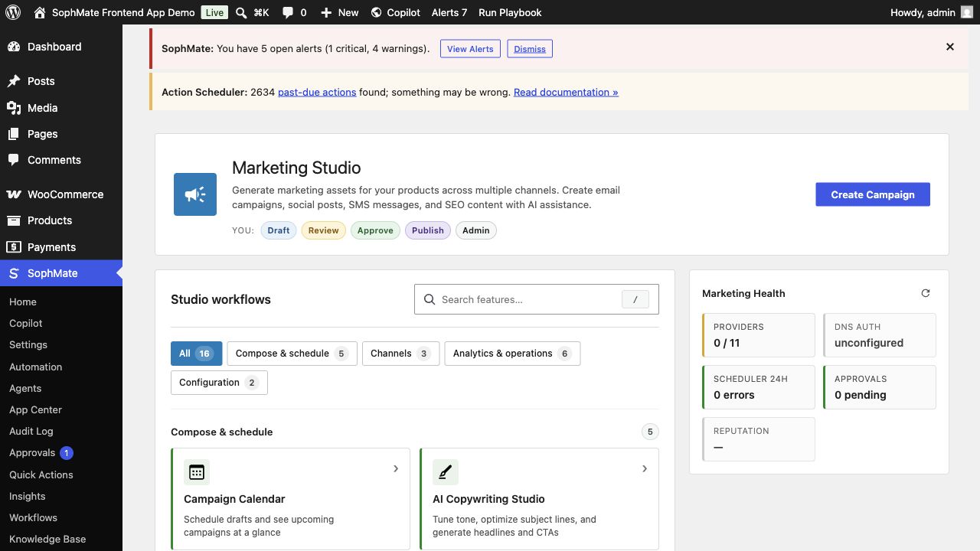Open the Reputation health tile
Screen dimensions: 980x551
(x=759, y=439)
